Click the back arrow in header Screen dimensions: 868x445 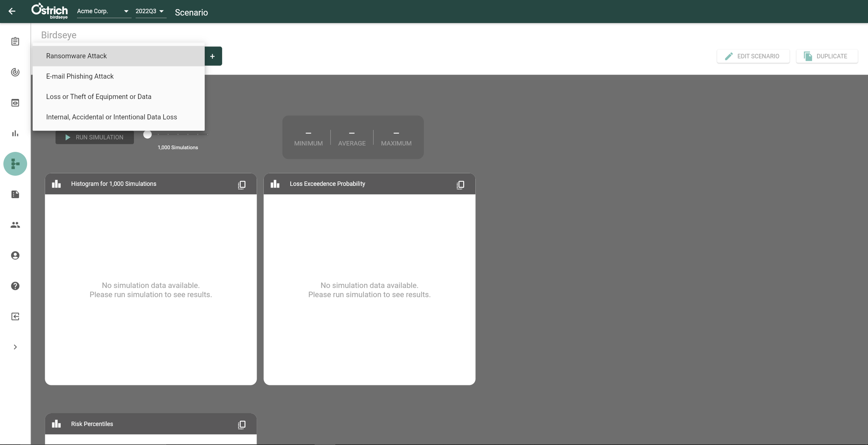coord(12,11)
